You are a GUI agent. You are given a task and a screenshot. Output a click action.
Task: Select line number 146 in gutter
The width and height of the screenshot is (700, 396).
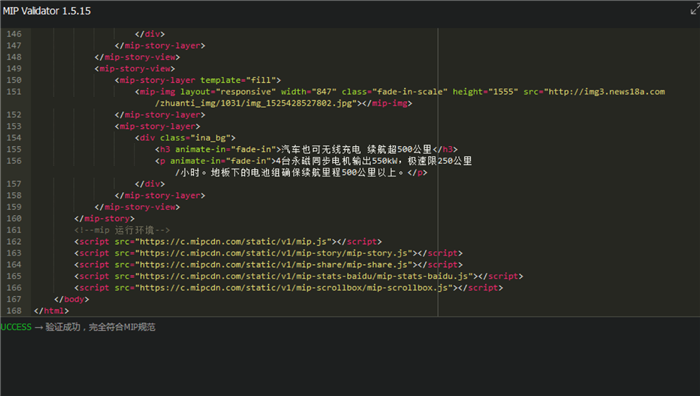(x=14, y=34)
